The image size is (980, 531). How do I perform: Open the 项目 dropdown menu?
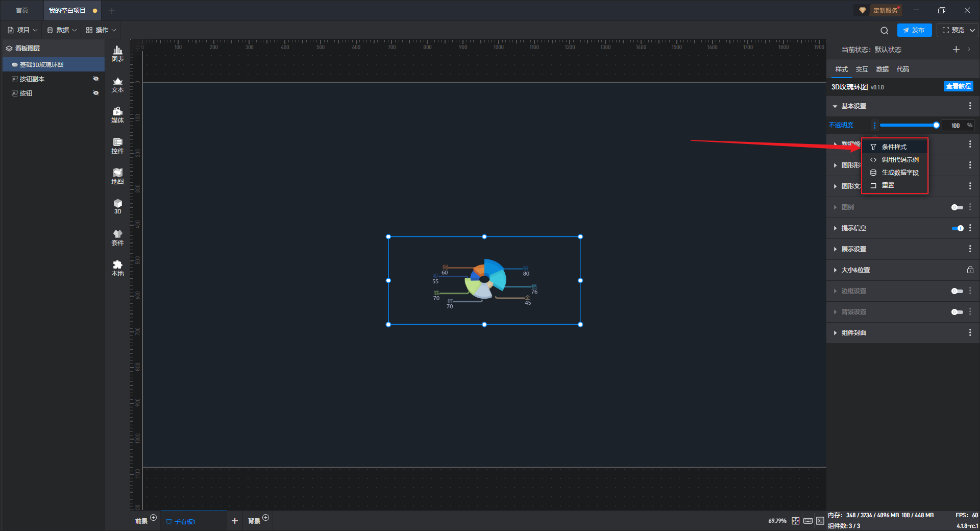[23, 30]
